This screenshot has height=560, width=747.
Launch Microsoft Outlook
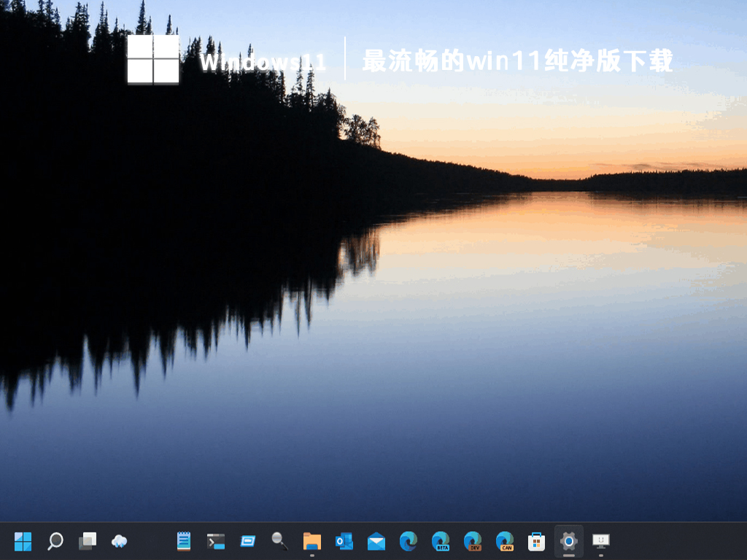(343, 542)
